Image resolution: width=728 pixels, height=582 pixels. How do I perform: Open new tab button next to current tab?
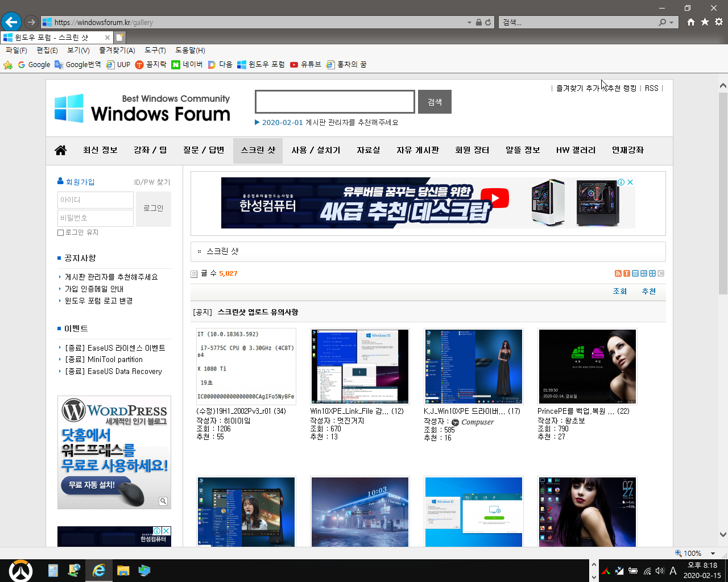point(119,37)
